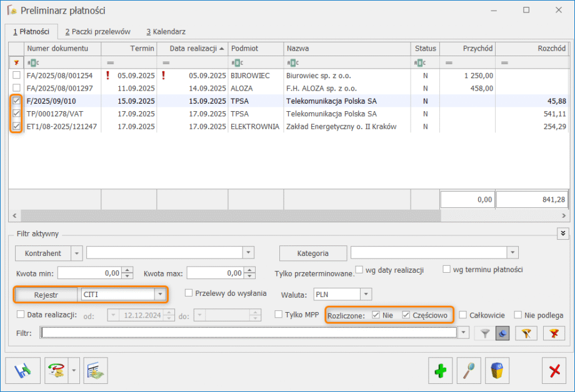Click the green plus add button

tap(441, 371)
